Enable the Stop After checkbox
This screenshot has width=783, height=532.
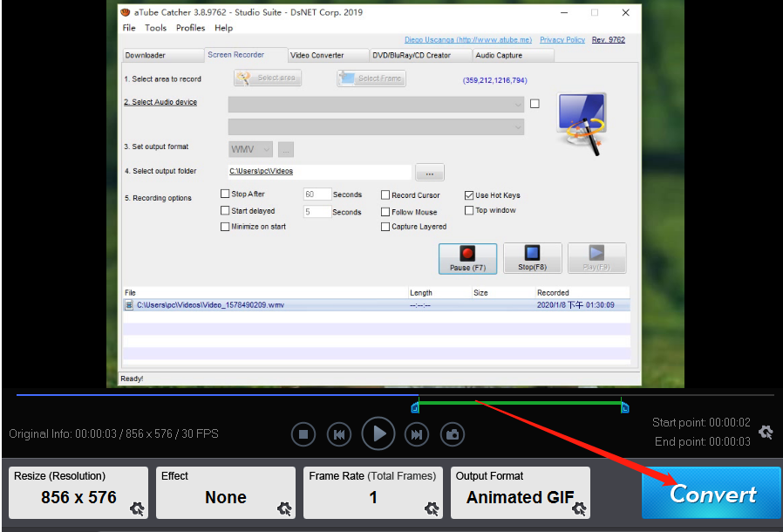(x=226, y=194)
